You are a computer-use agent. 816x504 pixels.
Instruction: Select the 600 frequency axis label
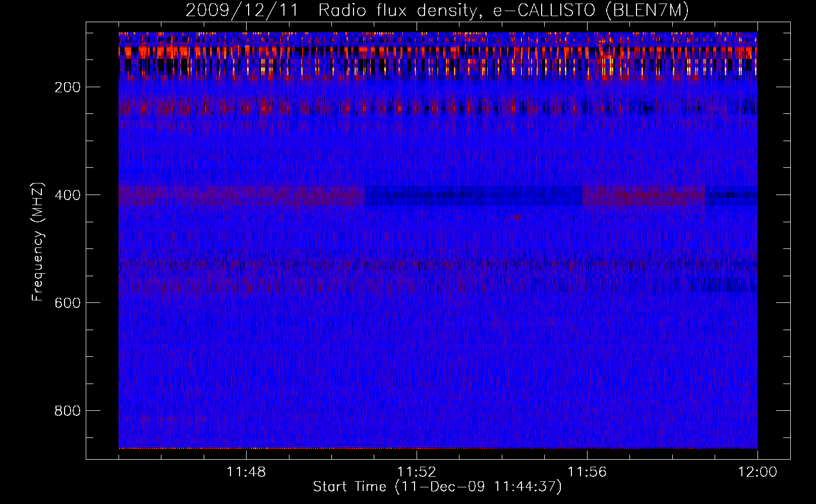[x=68, y=303]
